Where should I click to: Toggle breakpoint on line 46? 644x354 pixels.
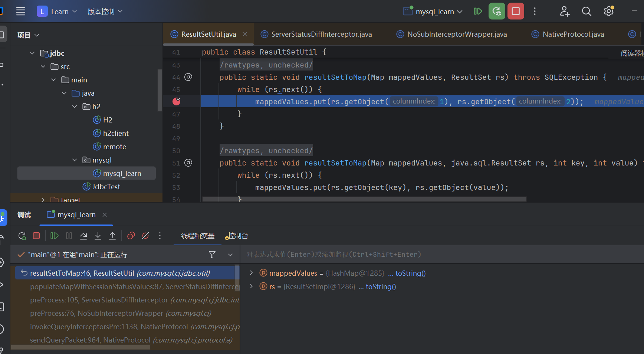177,101
